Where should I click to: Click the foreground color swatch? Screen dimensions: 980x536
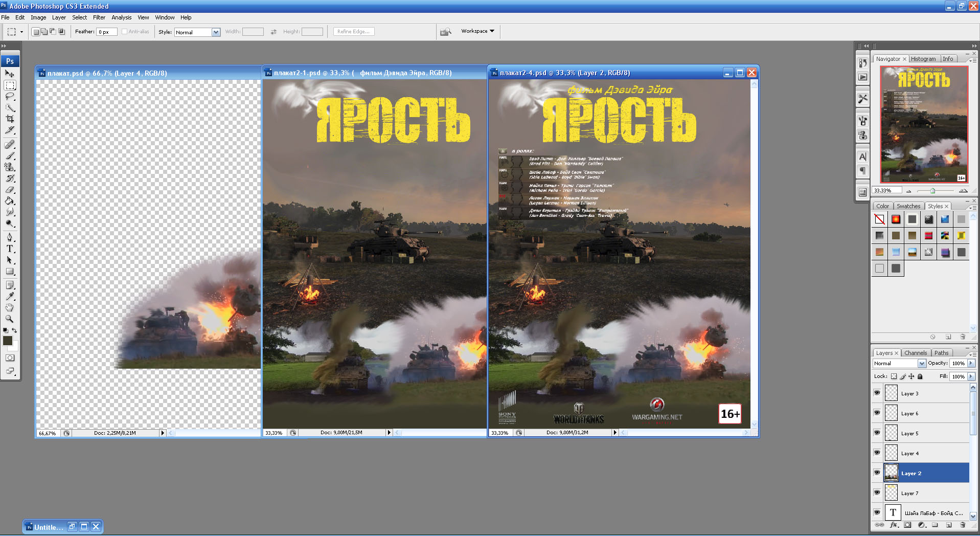(8, 341)
